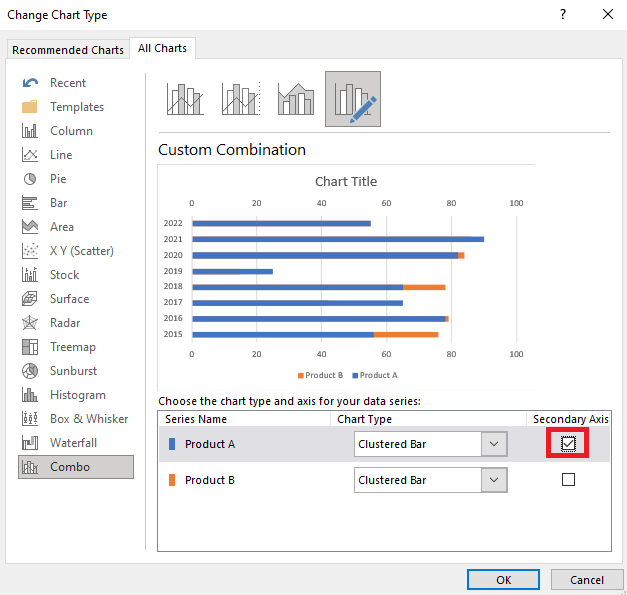
Task: Uncheck Secondary Axis for Product A
Action: [568, 443]
